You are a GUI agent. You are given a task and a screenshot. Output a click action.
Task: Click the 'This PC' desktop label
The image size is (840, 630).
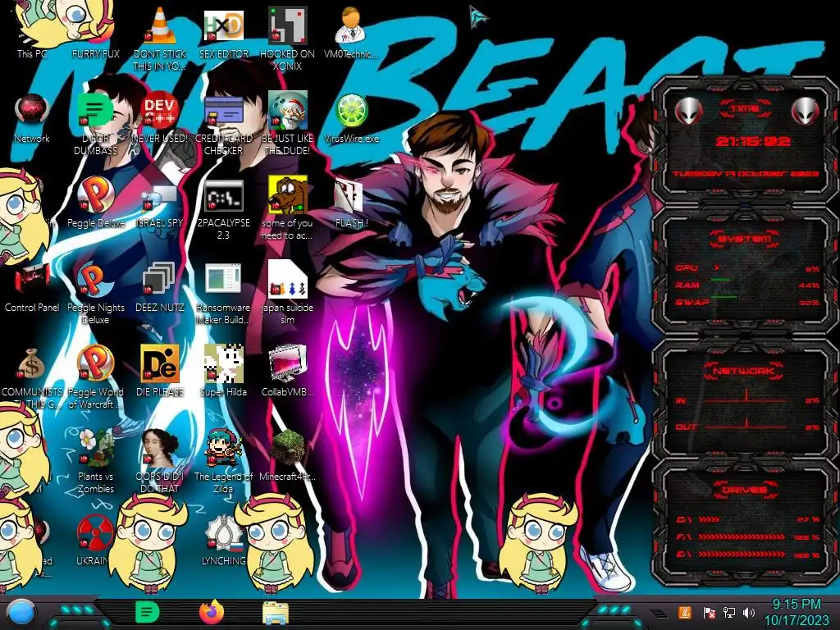click(32, 53)
